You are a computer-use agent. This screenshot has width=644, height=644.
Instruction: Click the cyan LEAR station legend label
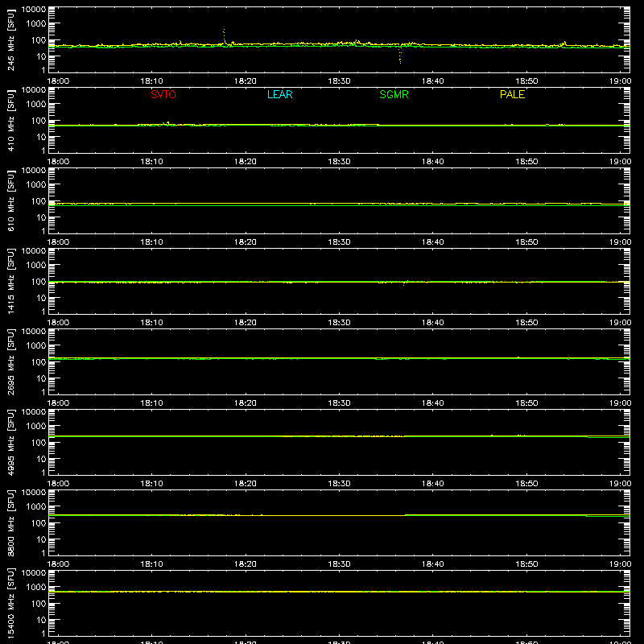pyautogui.click(x=279, y=94)
